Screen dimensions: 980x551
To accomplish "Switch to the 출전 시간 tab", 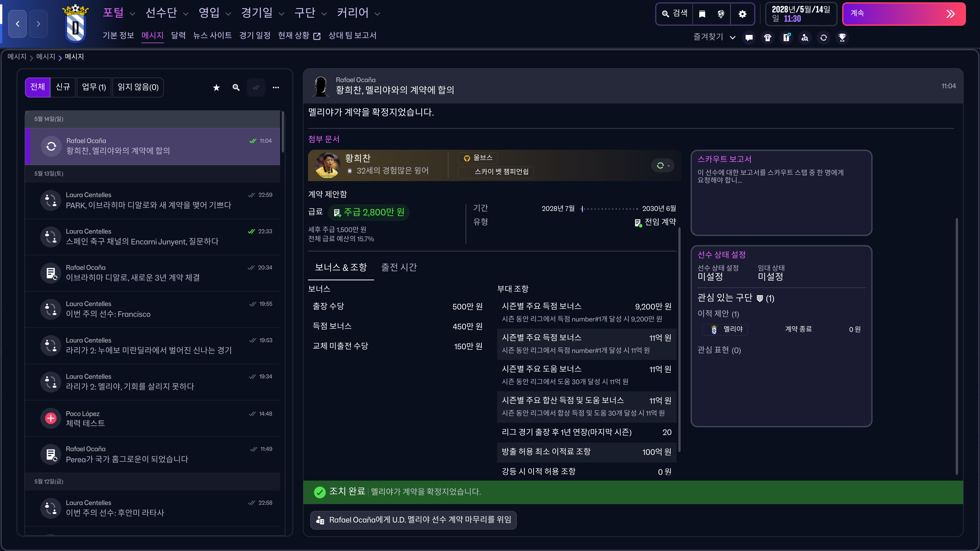I will pos(399,267).
